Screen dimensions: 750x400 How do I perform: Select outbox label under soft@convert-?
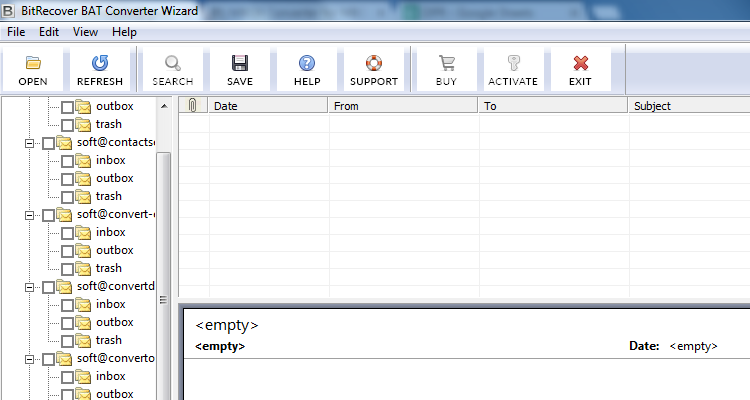point(115,250)
